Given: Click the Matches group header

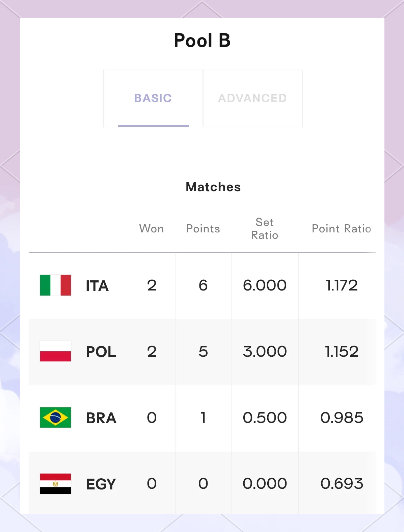Looking at the screenshot, I should click(213, 187).
